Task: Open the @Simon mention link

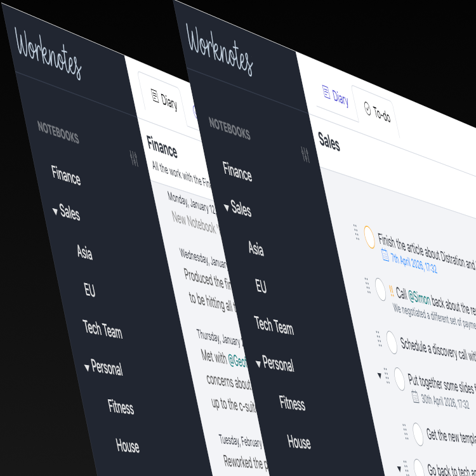Action: pos(420,296)
